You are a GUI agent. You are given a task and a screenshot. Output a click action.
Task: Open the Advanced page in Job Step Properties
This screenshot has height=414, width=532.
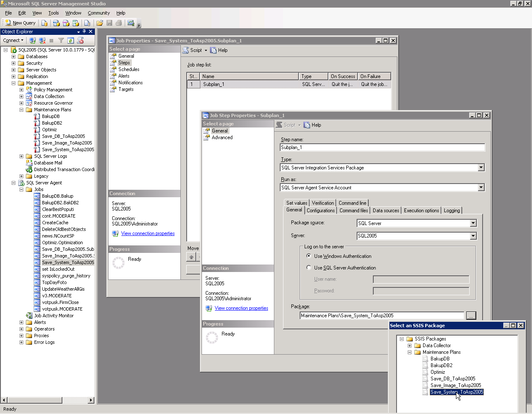point(222,137)
